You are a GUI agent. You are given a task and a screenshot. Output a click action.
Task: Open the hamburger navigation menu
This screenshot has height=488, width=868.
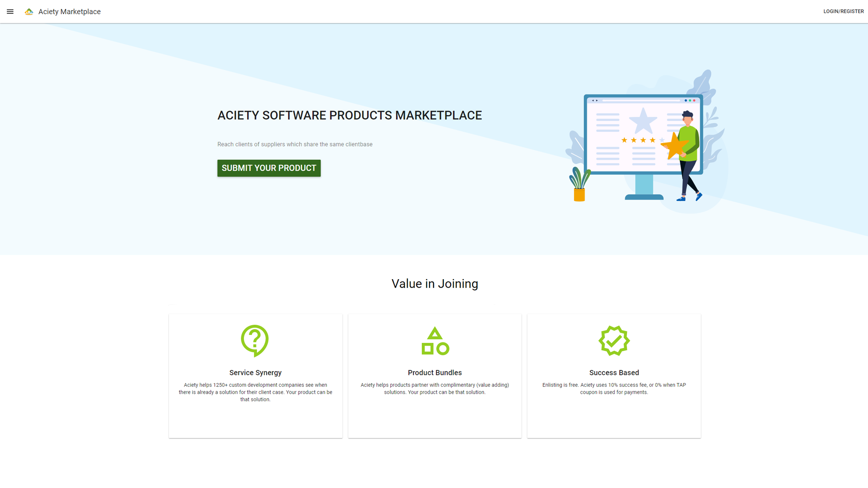point(10,12)
